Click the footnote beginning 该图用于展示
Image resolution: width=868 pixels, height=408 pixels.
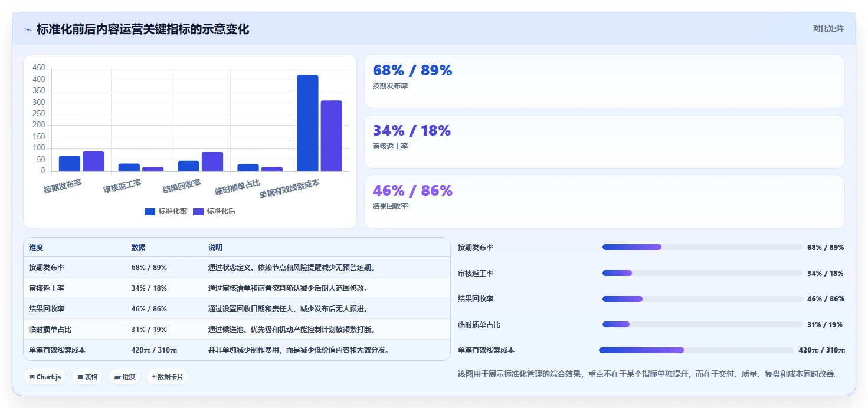pyautogui.click(x=648, y=374)
